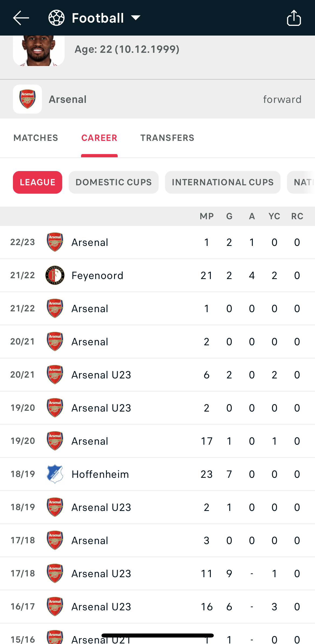Select the International Cups filter
Image resolution: width=315 pixels, height=644 pixels.
(223, 182)
